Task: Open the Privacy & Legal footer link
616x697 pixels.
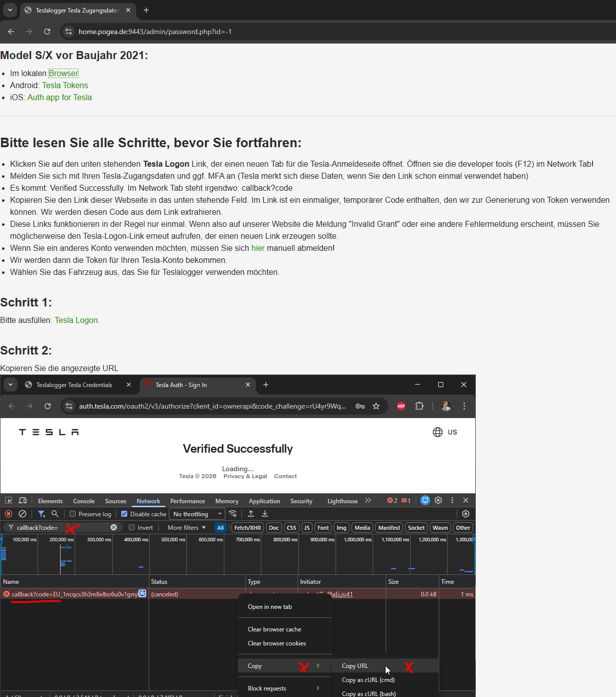Action: click(245, 476)
